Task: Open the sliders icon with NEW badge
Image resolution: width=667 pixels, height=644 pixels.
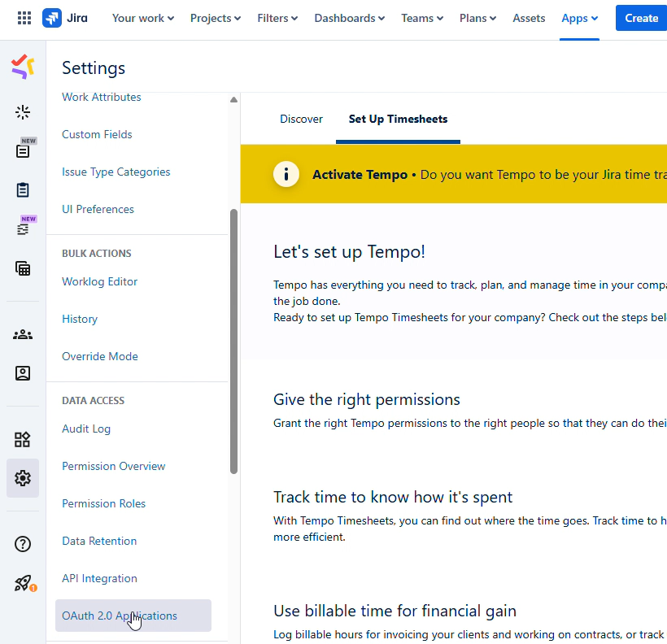Action: (23, 229)
